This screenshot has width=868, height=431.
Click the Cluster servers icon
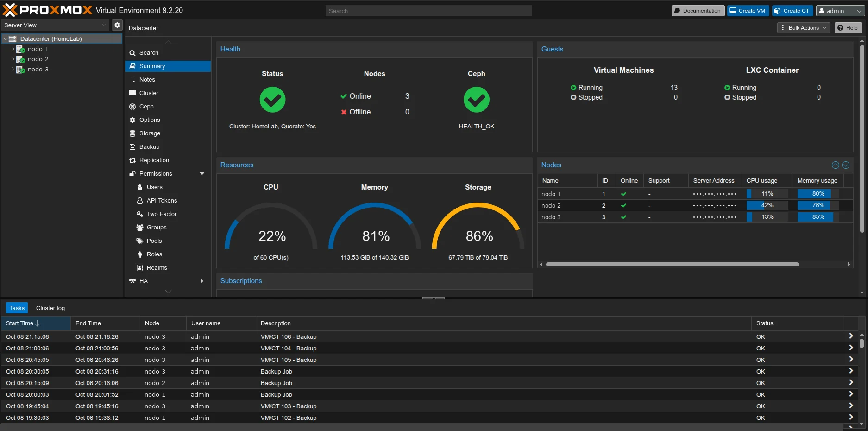pyautogui.click(x=132, y=93)
